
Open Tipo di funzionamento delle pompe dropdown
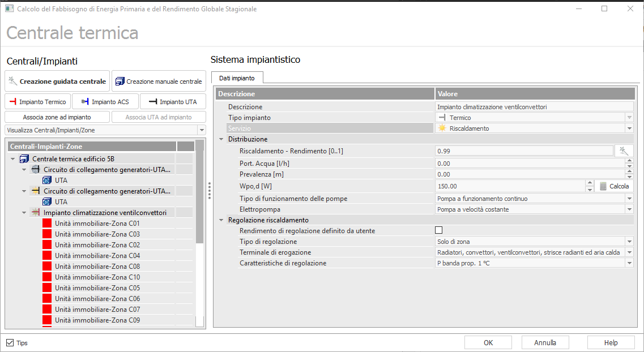[x=629, y=199]
